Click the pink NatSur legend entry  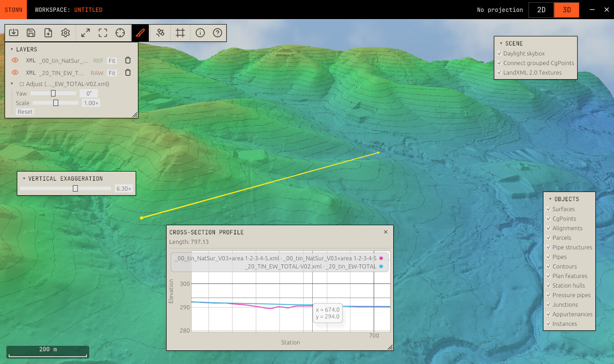279,258
